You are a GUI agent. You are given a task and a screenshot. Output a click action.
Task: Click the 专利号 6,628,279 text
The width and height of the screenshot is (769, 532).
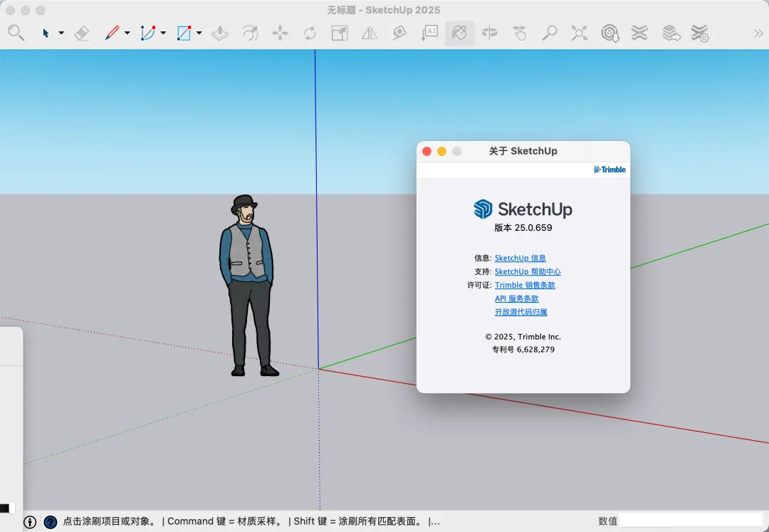[523, 350]
